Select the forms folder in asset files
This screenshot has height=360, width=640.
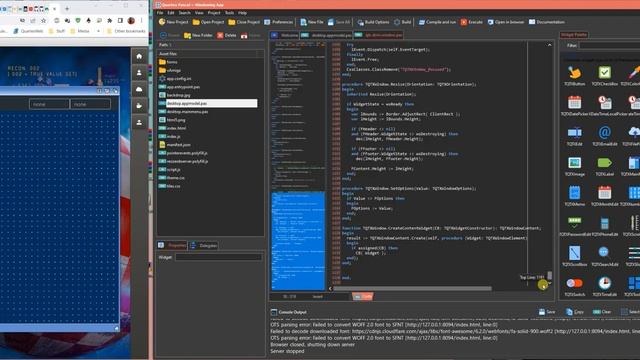[168, 62]
